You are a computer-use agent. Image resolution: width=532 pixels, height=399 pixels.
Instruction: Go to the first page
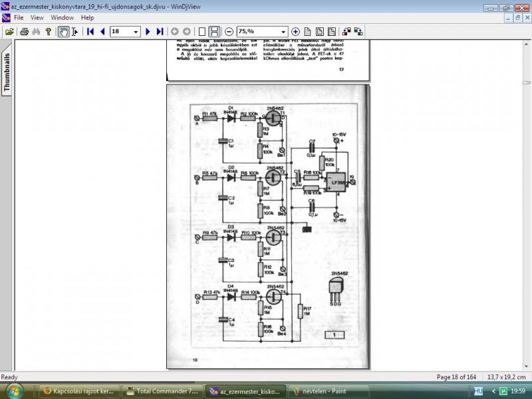click(x=90, y=31)
